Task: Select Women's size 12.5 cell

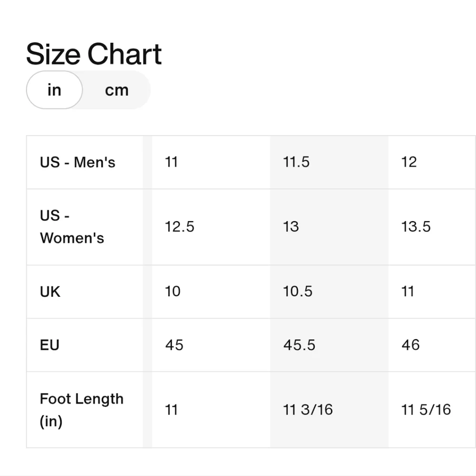Action: click(x=211, y=227)
